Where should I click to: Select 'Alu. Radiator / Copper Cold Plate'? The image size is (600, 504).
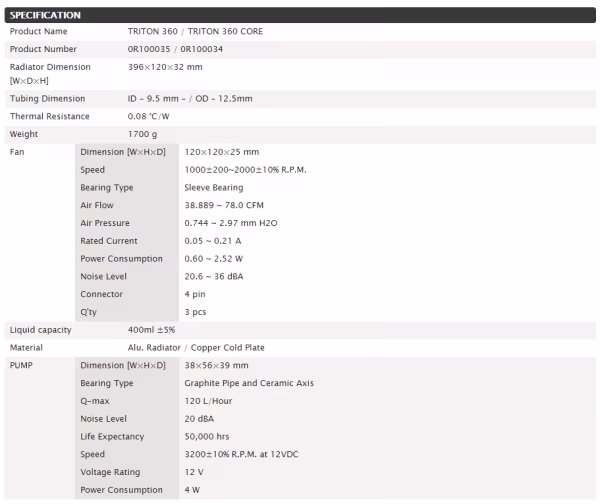pos(196,348)
